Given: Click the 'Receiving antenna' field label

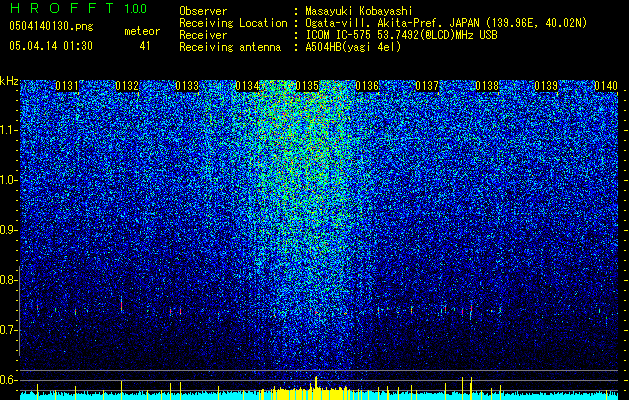Looking at the screenshot, I should click(230, 47).
